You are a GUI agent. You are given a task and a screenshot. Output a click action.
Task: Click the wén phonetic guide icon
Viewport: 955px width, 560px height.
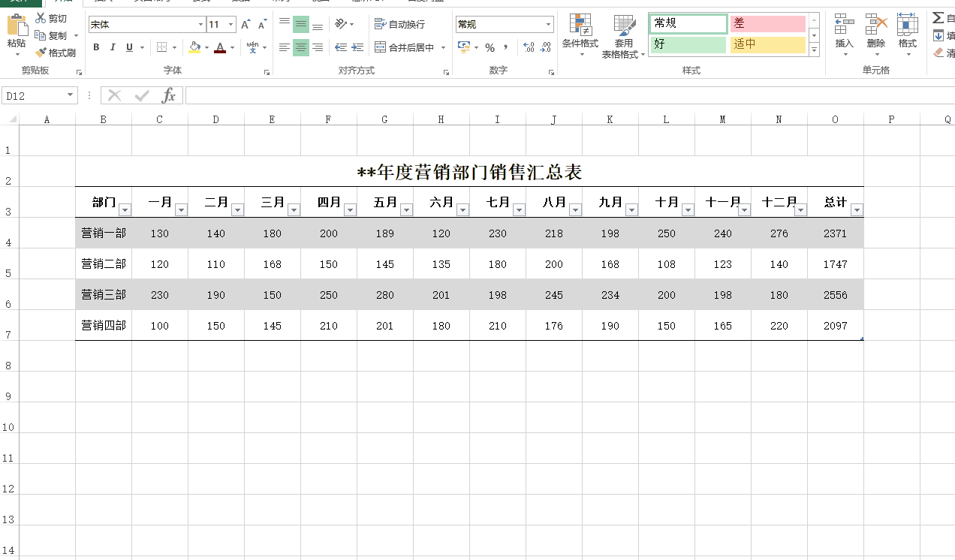(252, 47)
